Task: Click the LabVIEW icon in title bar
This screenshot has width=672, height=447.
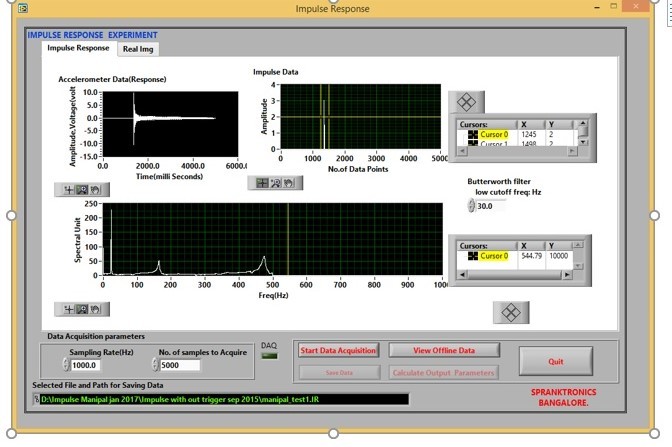Action: click(x=23, y=8)
